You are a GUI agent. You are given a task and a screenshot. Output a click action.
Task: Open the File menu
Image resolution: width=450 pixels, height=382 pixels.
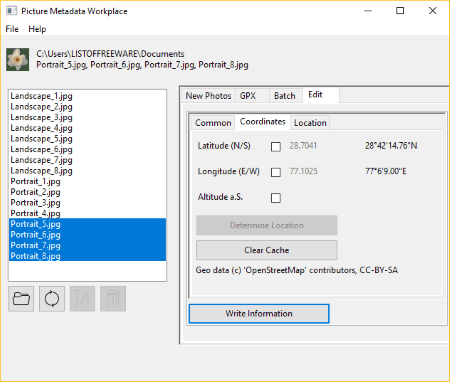pyautogui.click(x=12, y=29)
